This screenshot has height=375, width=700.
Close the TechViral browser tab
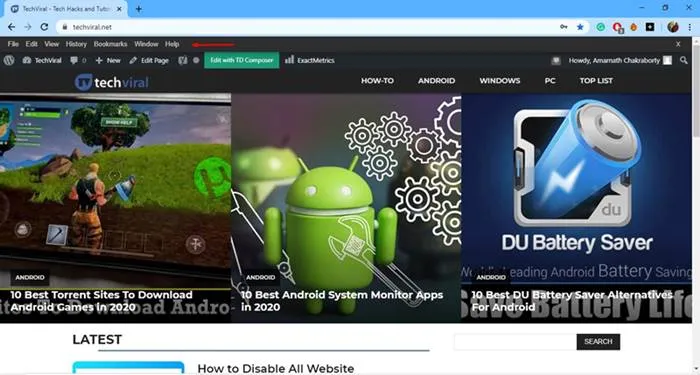click(x=120, y=9)
